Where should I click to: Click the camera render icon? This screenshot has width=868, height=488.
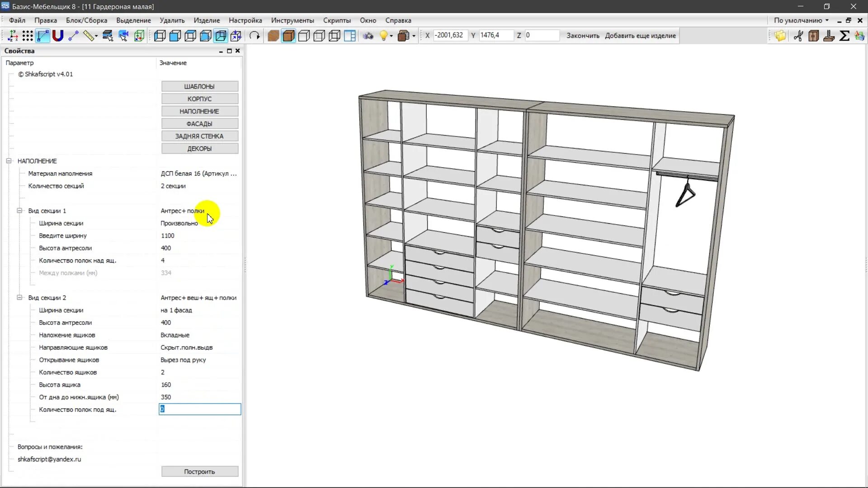coord(368,36)
